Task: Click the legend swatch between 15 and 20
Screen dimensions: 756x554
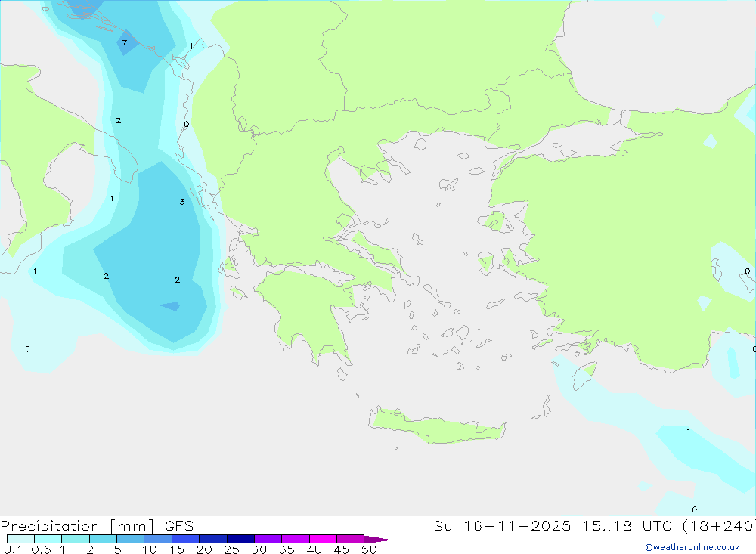Action: (186, 539)
